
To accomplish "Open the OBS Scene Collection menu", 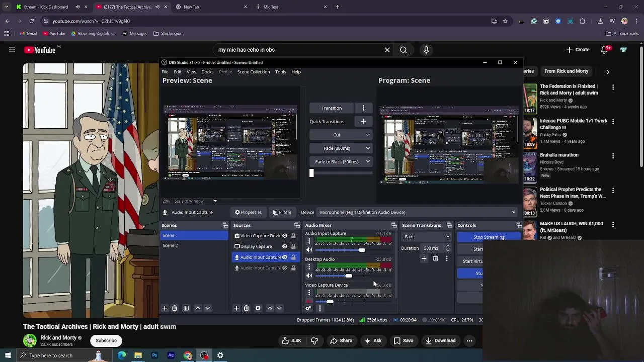I will 254,72.
